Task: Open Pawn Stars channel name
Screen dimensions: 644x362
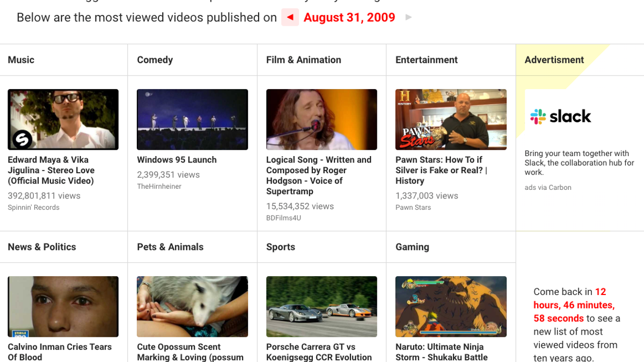Action: 413,208
